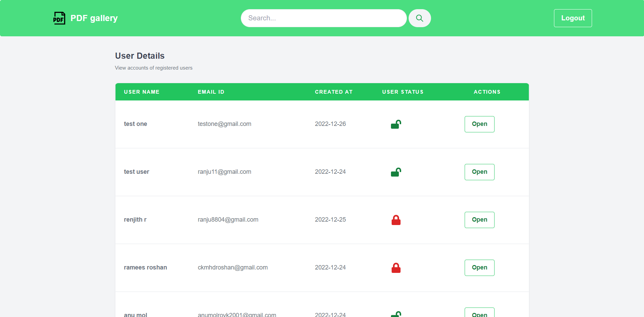Focus the Search input field
644x317 pixels.
pos(324,18)
